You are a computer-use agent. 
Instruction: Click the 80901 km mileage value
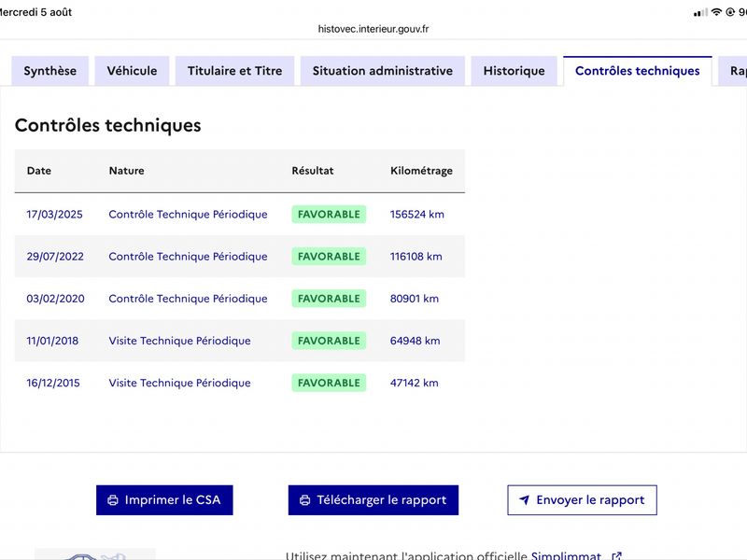415,299
